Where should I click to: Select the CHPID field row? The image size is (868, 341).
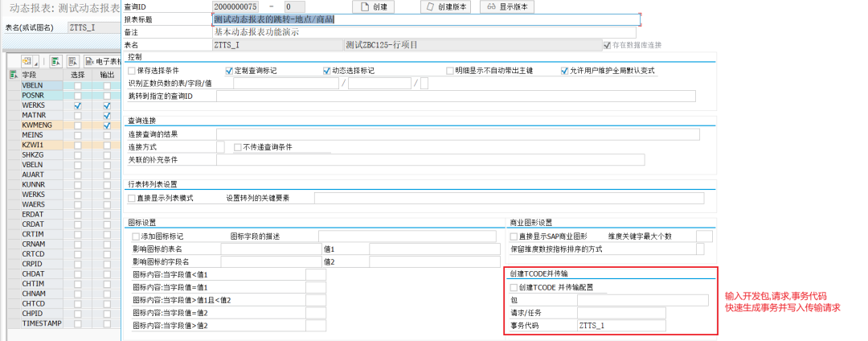pos(42,314)
